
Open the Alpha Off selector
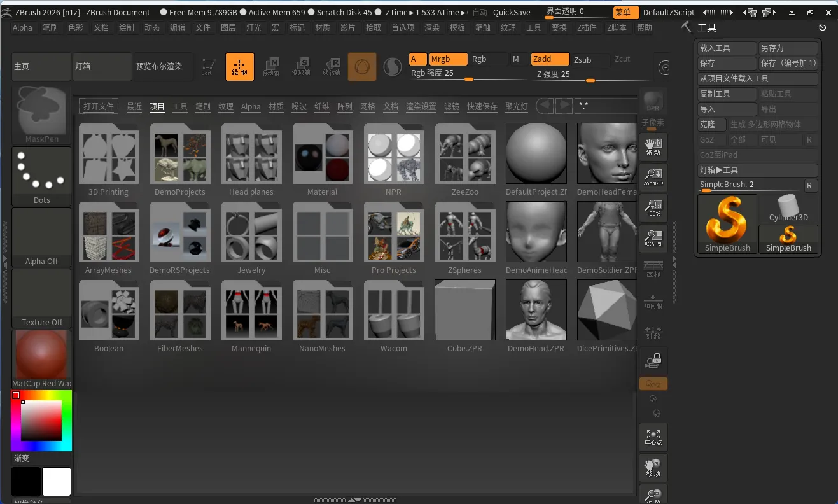click(x=41, y=237)
